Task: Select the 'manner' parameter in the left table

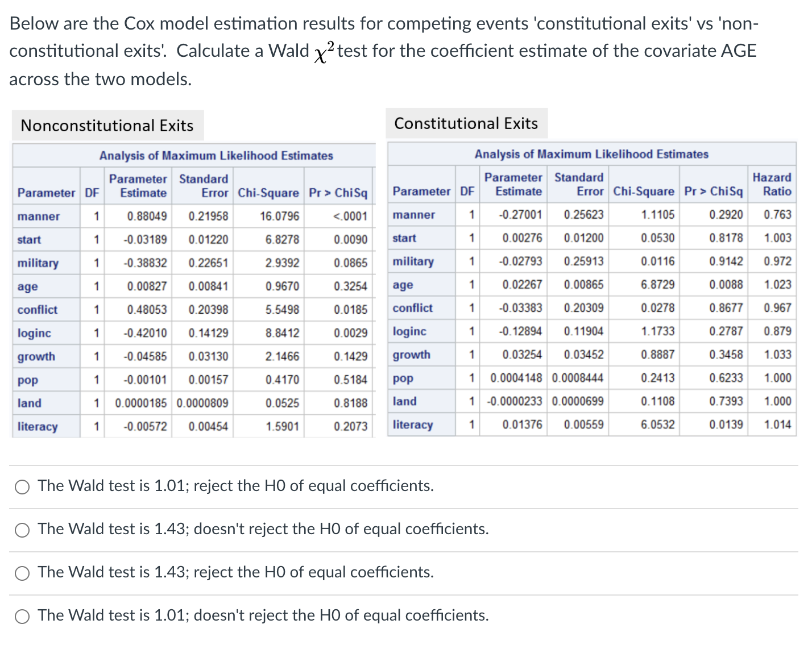Action: (38, 217)
